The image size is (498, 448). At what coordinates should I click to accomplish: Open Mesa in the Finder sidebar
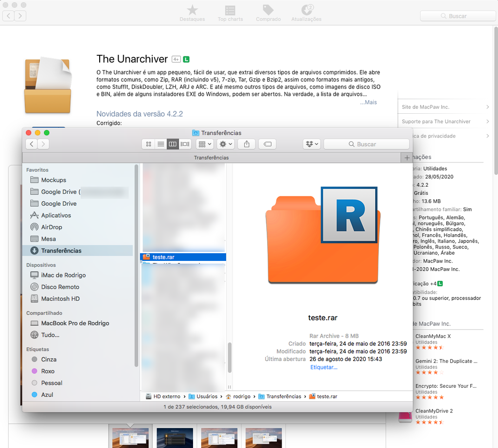(78, 239)
